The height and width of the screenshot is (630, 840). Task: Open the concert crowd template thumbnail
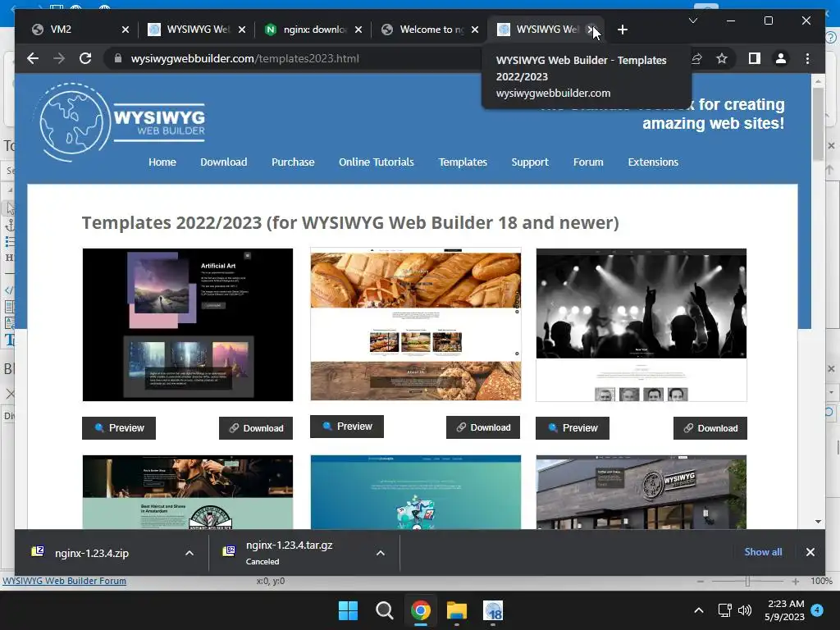coord(641,325)
